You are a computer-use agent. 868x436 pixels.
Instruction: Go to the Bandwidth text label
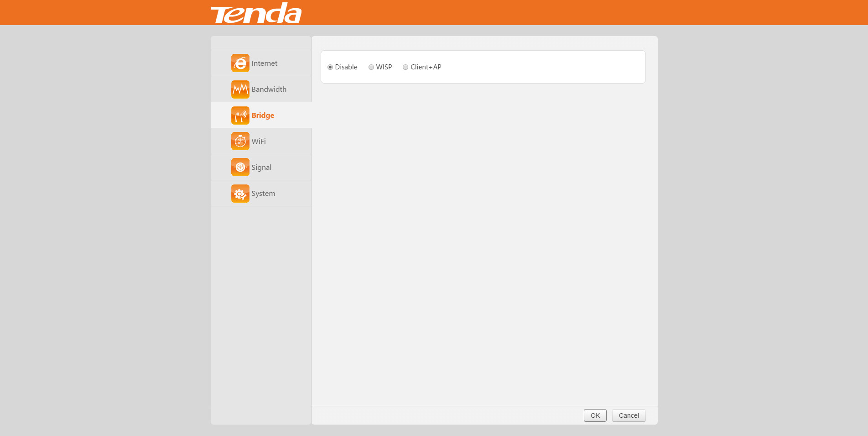[x=269, y=89]
